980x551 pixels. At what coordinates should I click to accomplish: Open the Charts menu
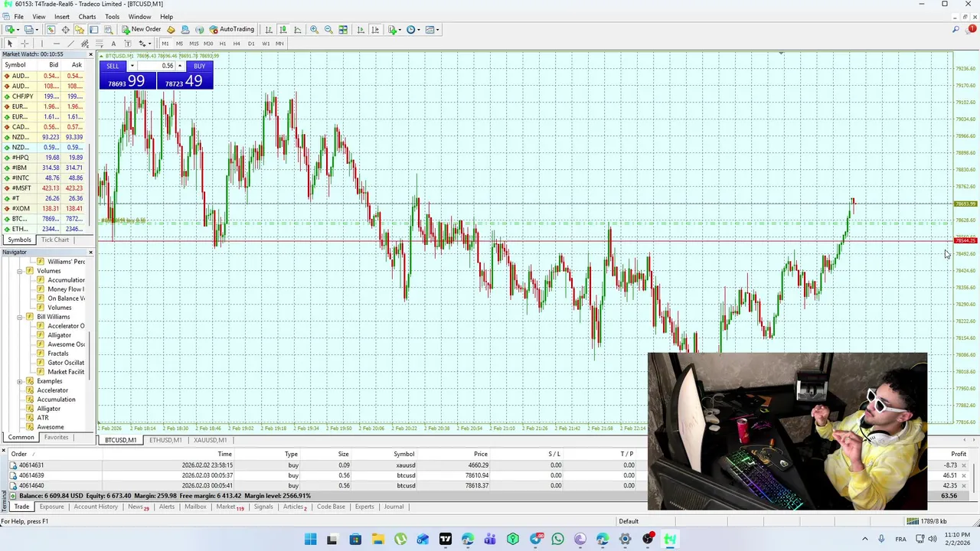click(87, 17)
